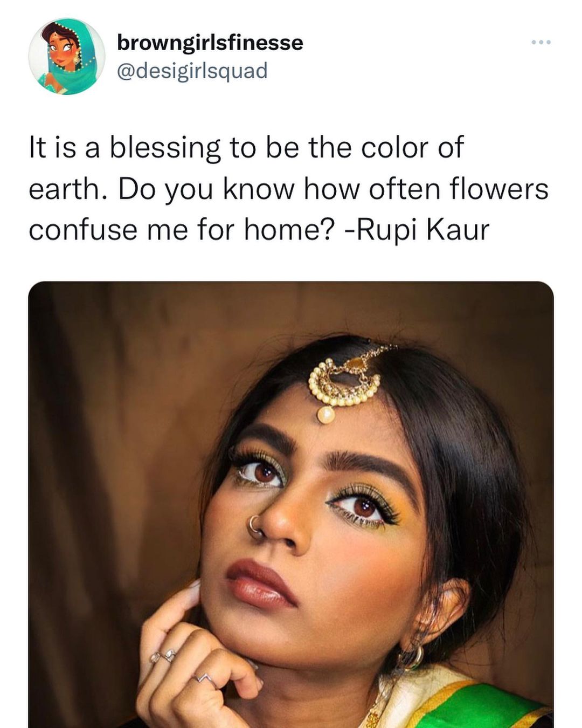Viewport: 582px width, 728px height.
Task: Click the browngirlsfinesse profile avatar
Action: (66, 57)
